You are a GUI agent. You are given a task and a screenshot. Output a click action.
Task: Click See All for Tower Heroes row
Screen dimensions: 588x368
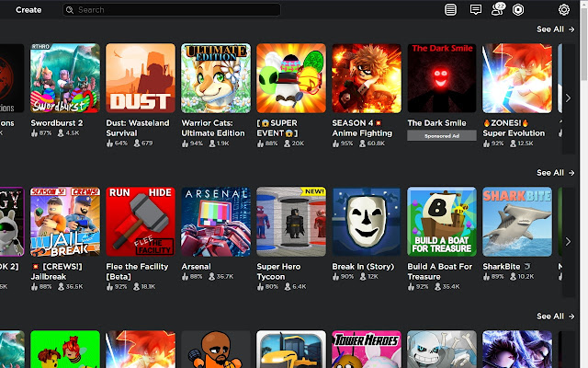(x=555, y=316)
